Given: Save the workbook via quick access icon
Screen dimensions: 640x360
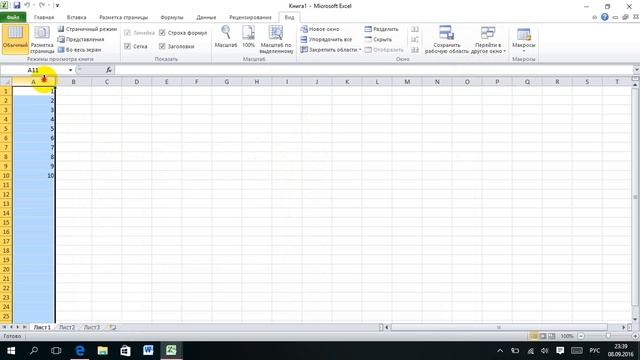Looking at the screenshot, I should (x=17, y=6).
